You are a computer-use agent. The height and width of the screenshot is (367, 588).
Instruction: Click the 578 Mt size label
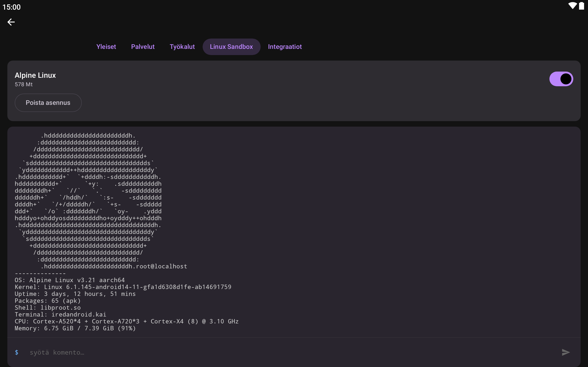click(24, 84)
